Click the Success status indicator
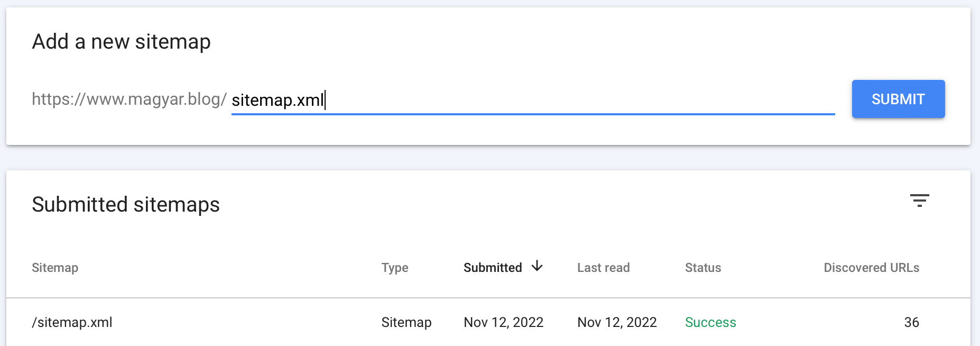This screenshot has width=980, height=346. pyautogui.click(x=710, y=322)
